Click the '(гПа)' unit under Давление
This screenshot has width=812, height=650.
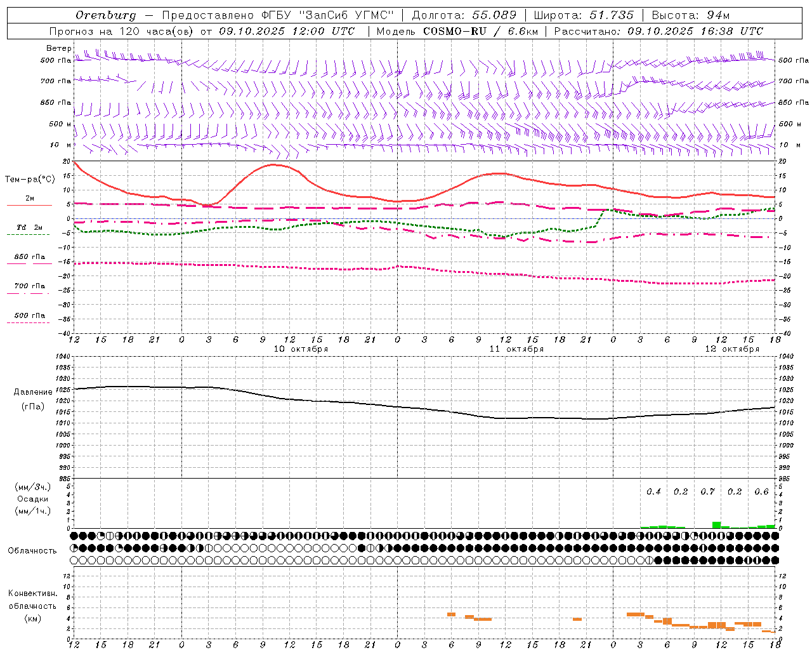click(x=33, y=407)
